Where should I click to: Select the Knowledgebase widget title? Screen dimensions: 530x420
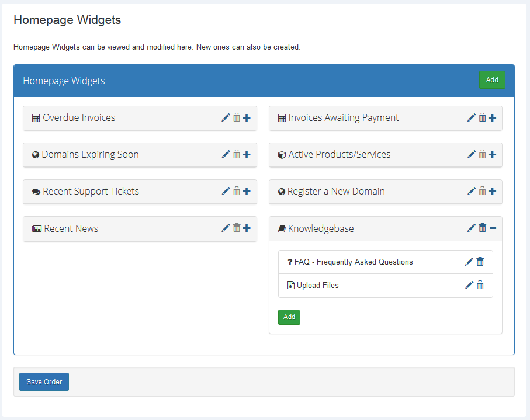click(321, 228)
